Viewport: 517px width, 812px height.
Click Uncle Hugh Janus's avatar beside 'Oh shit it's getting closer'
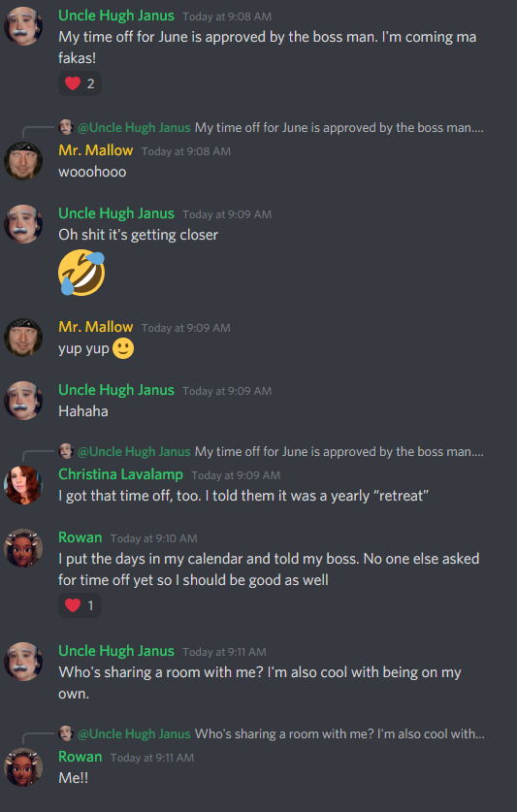pos(23,224)
